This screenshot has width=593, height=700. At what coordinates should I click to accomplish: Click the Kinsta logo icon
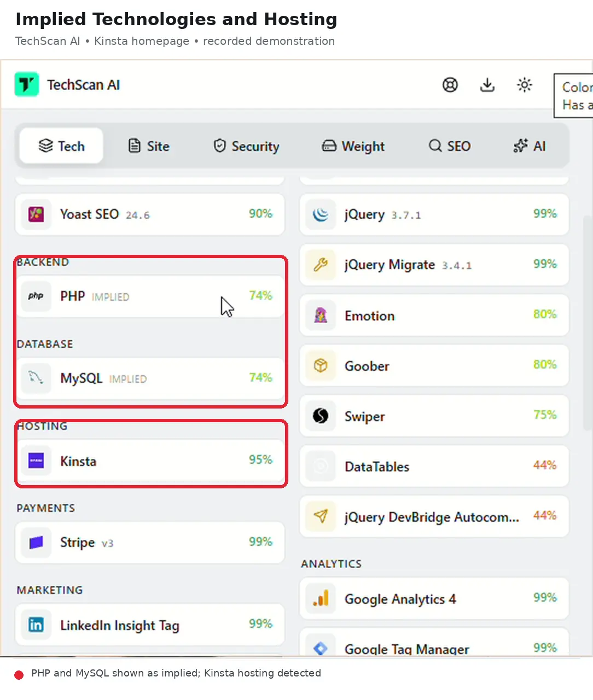coord(36,460)
